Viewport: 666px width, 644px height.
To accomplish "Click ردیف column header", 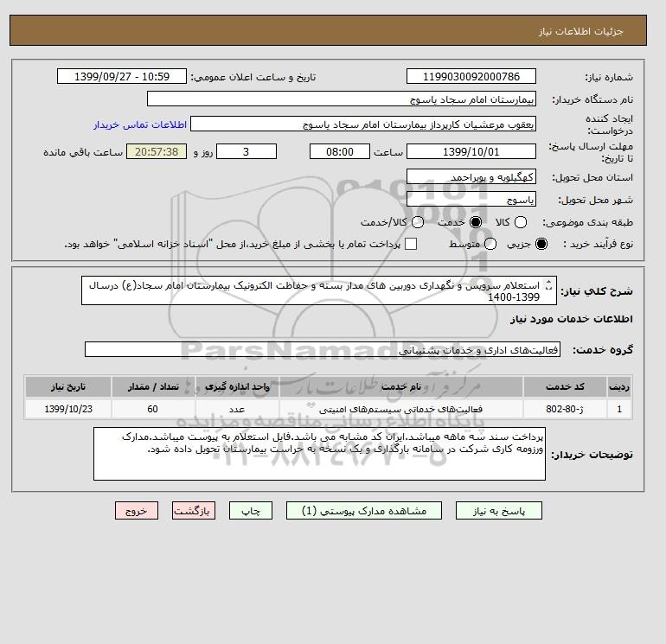I will [619, 386].
